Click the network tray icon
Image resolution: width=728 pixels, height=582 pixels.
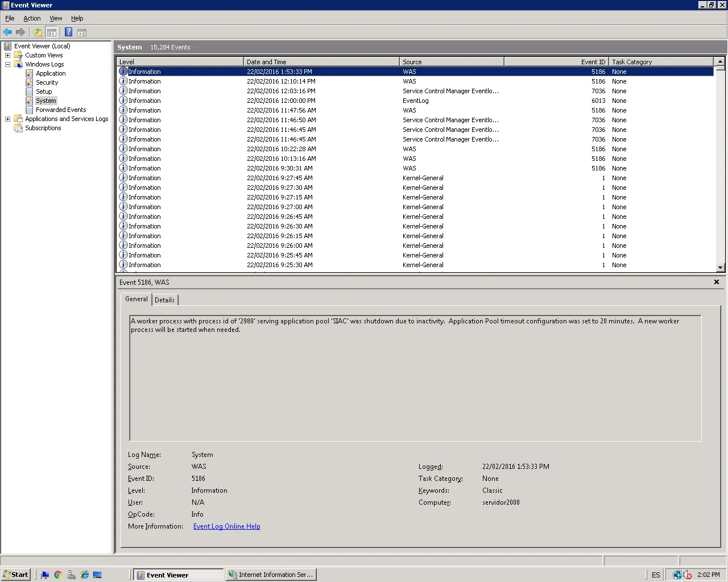coord(677,575)
